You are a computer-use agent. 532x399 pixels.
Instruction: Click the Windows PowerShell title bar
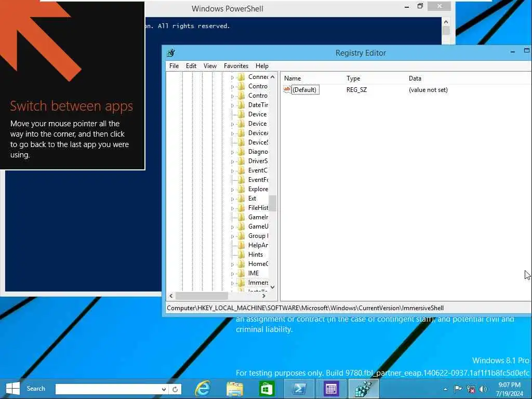tap(228, 8)
